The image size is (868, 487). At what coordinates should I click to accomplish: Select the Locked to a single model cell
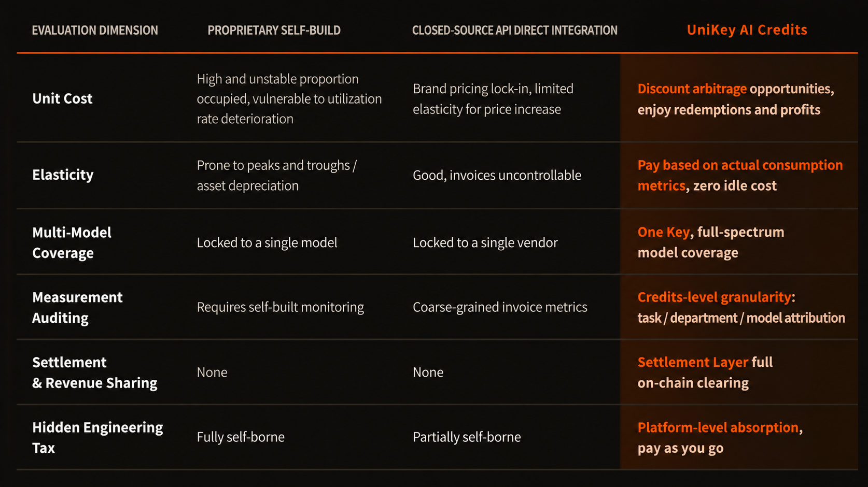267,243
